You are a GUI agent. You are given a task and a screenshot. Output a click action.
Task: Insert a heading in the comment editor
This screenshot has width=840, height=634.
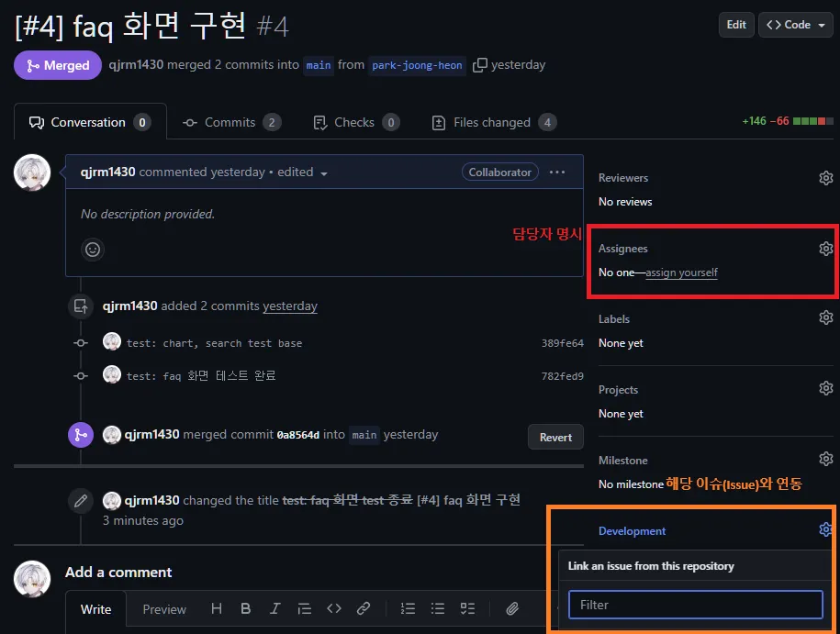pos(217,608)
